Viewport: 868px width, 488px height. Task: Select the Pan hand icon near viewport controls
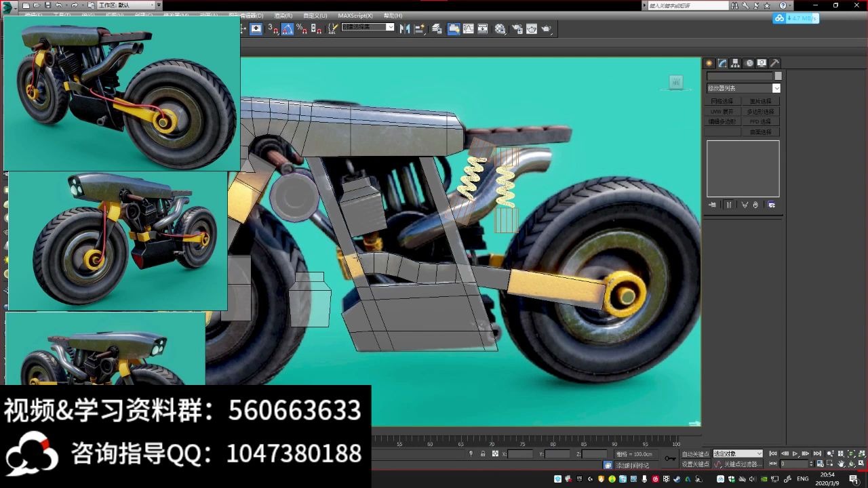click(841, 464)
